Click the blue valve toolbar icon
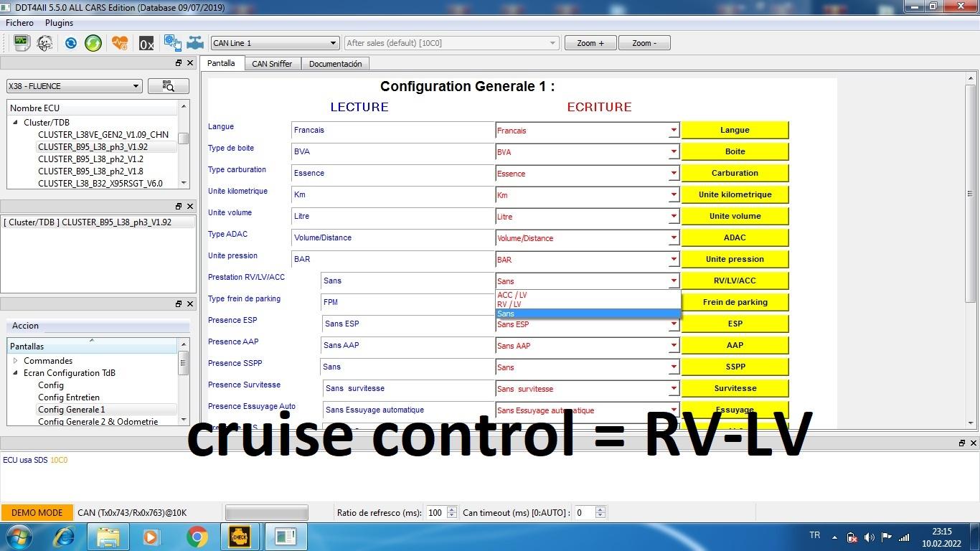Image resolution: width=980 pixels, height=551 pixels. [x=195, y=43]
